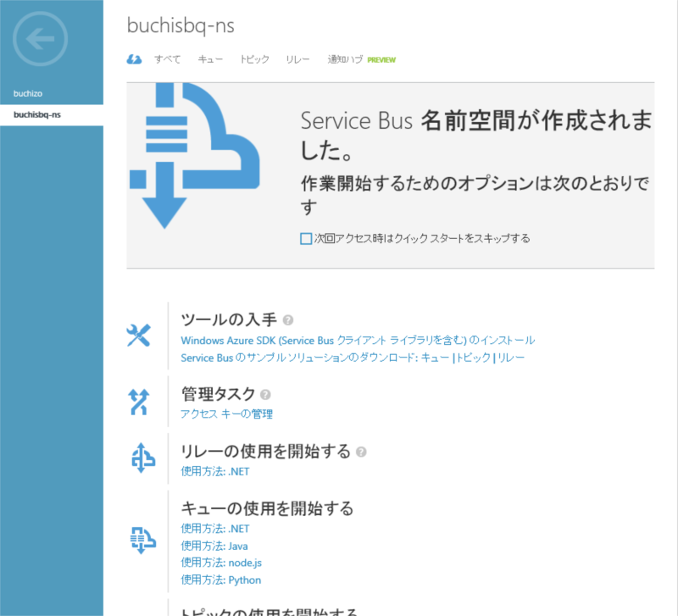Open queue 使用方法: .NET link
678x616 pixels.
click(215, 529)
